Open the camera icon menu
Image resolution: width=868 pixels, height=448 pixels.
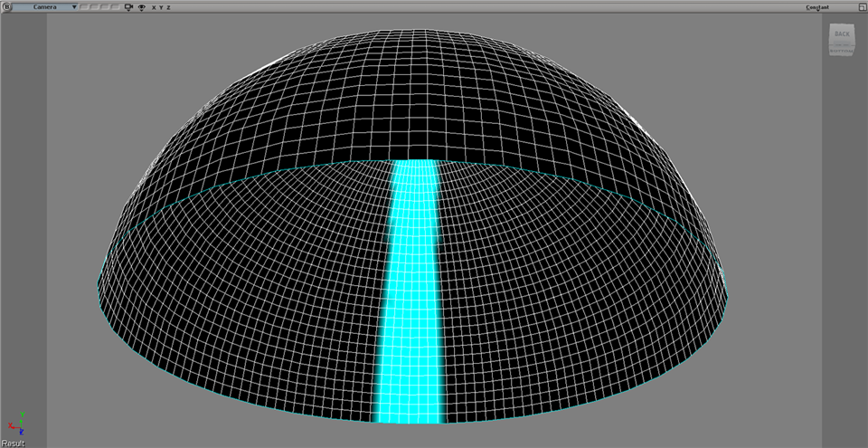(128, 7)
